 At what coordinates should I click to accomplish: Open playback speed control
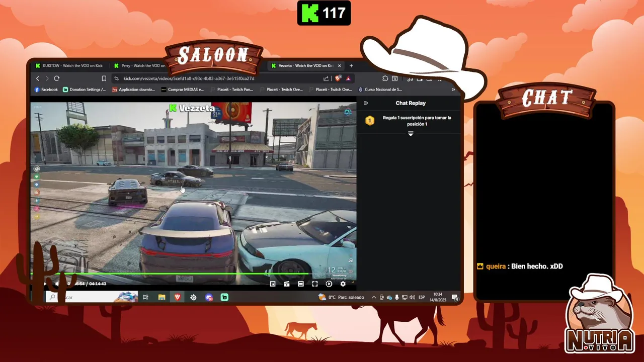[x=329, y=284]
